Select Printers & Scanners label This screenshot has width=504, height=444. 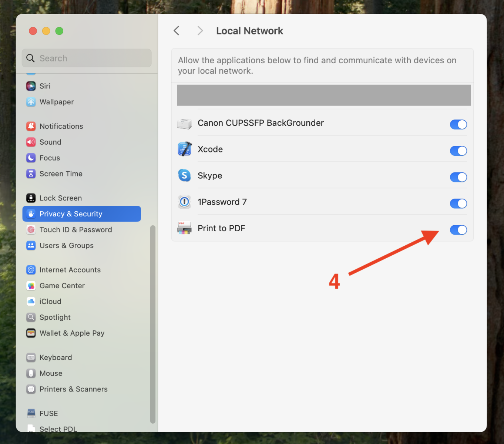pyautogui.click(x=73, y=389)
